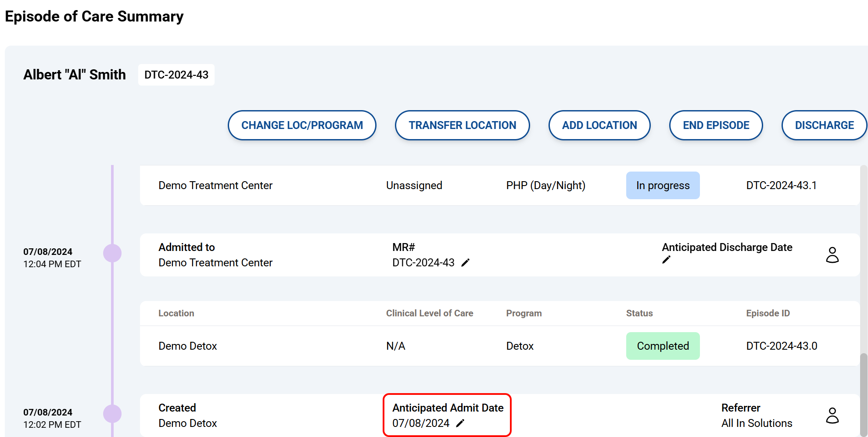
Task: Click End Episode button
Action: pos(716,125)
